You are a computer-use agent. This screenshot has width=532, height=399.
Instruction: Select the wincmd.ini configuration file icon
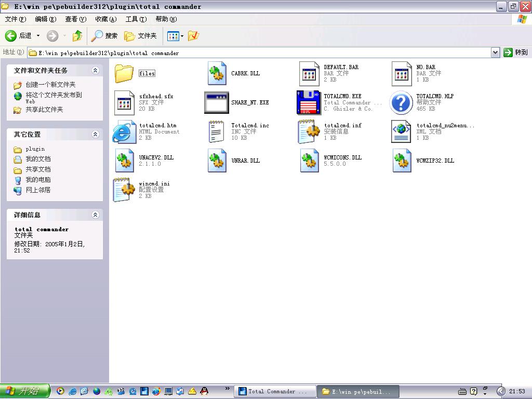point(124,190)
